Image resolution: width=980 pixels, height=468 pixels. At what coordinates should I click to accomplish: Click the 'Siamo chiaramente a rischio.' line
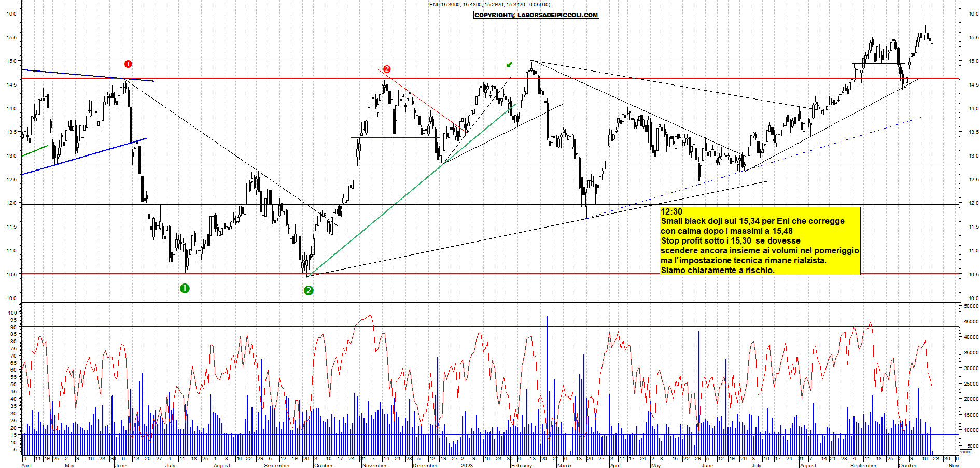(x=718, y=271)
